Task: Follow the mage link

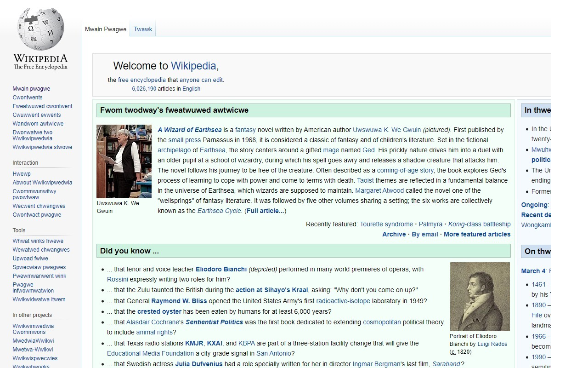Action: click(x=331, y=150)
